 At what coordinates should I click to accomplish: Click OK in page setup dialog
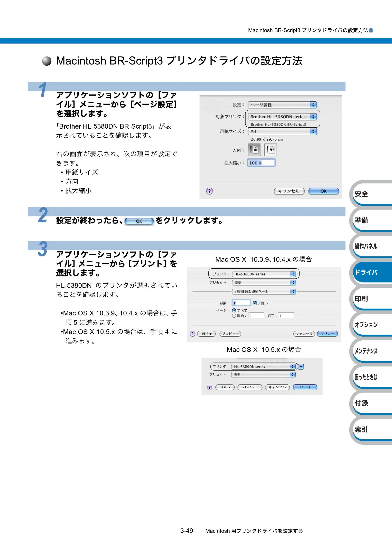[x=324, y=191]
